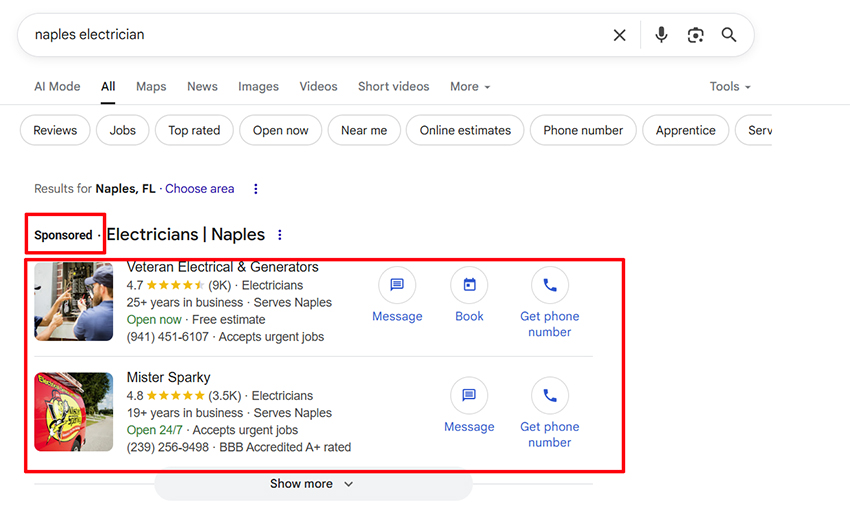
Task: Switch to the Maps tab
Action: pyautogui.click(x=151, y=87)
